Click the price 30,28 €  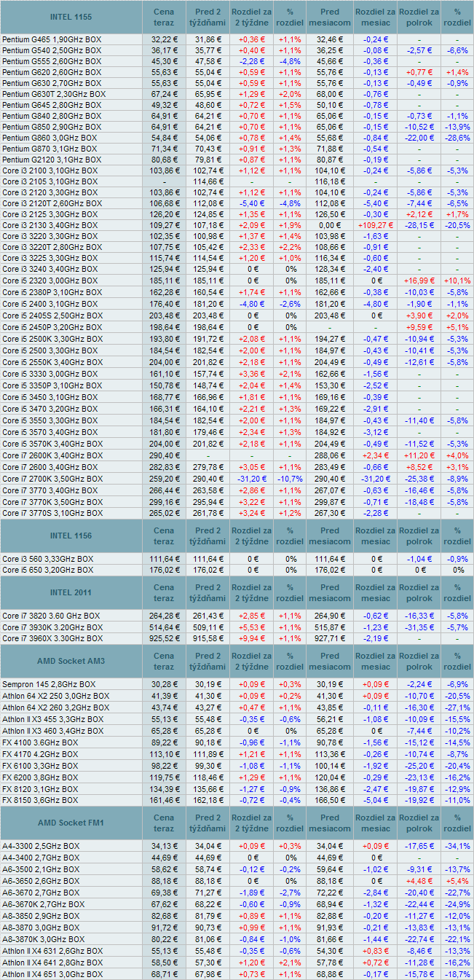pyautogui.click(x=165, y=685)
